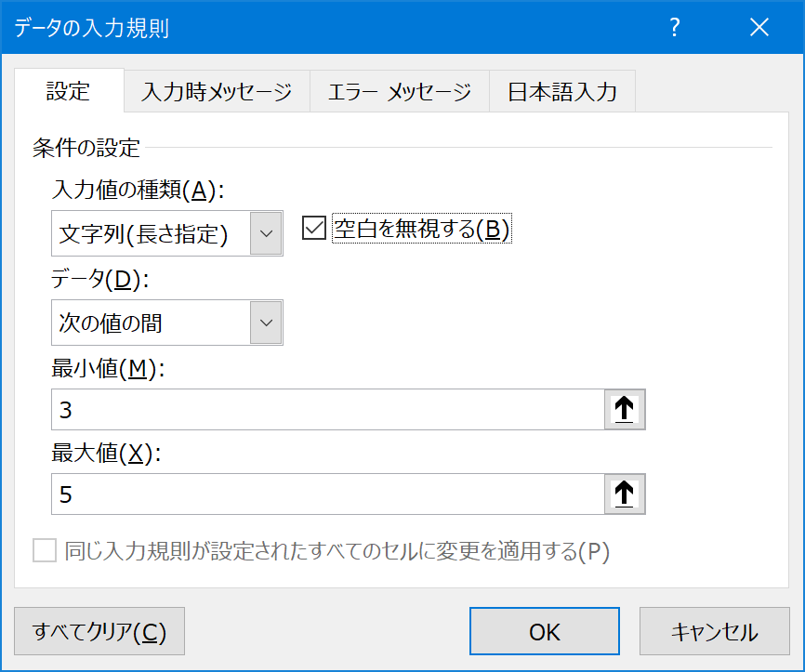Viewport: 805px width, 672px height.
Task: Click the range-select arrow icon for 最小値
Action: pos(625,409)
